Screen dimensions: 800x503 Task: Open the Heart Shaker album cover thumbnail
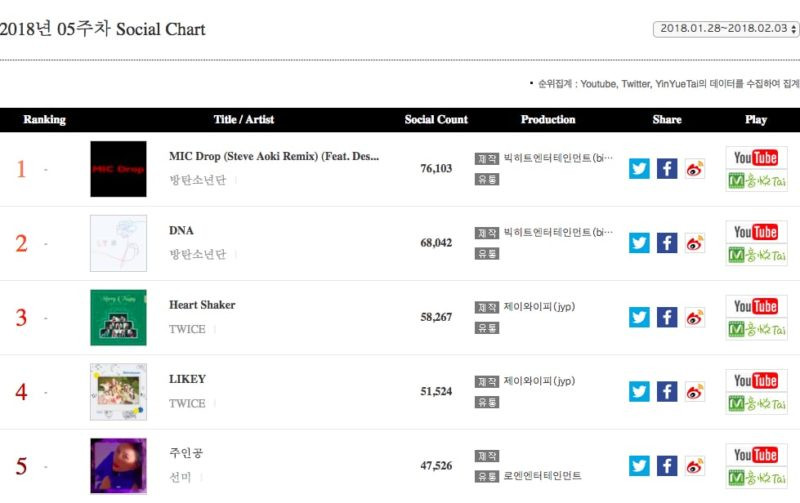pos(118,317)
